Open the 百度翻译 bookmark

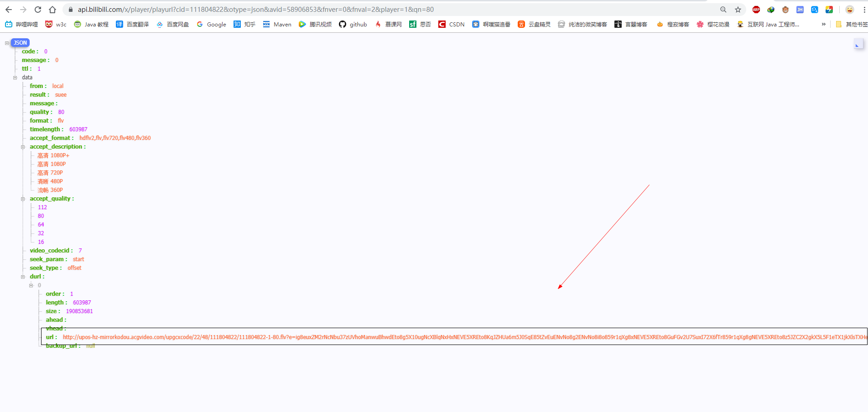[132, 24]
